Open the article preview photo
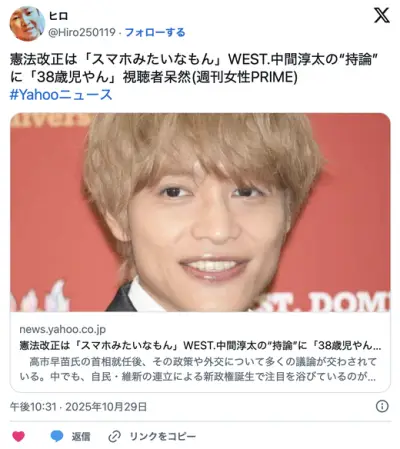The width and height of the screenshot is (400, 449). (x=200, y=212)
